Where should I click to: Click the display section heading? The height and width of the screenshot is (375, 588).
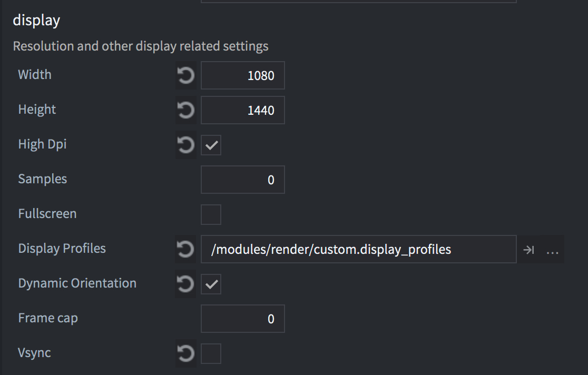click(x=36, y=21)
